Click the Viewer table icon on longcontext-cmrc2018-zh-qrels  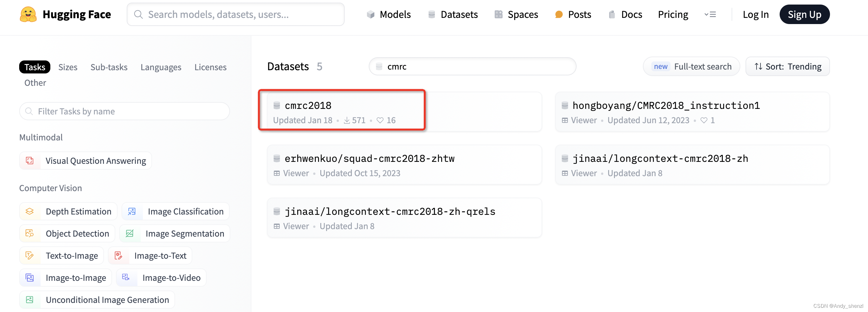pos(277,227)
